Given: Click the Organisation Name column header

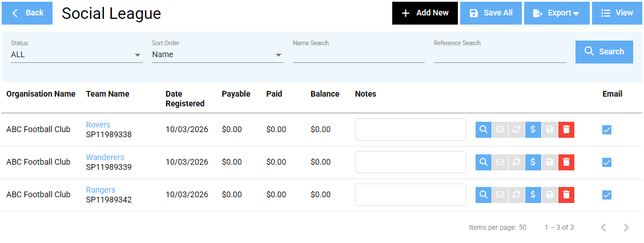Looking at the screenshot, I should tap(41, 94).
